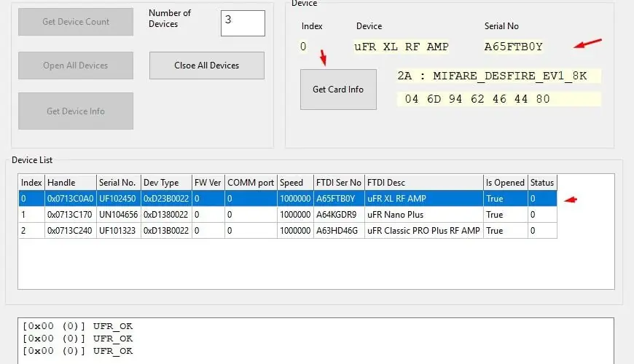Click the Get Card Info button
This screenshot has width=634, height=364.
point(338,90)
